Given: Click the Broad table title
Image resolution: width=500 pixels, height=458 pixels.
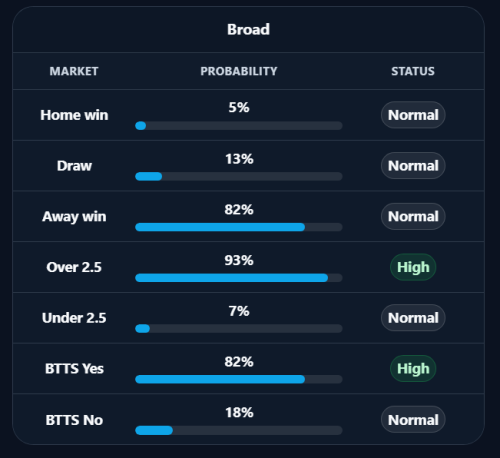Looking at the screenshot, I should pyautogui.click(x=248, y=29).
